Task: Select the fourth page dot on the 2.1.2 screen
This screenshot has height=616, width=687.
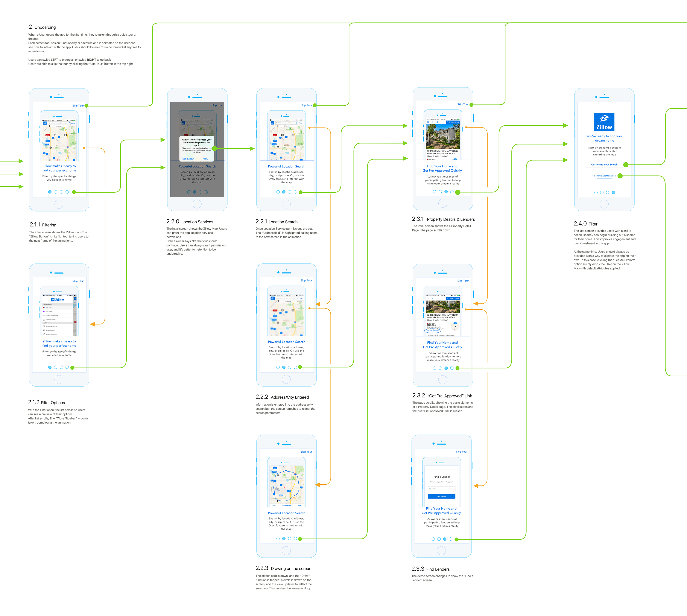Action: (67, 367)
